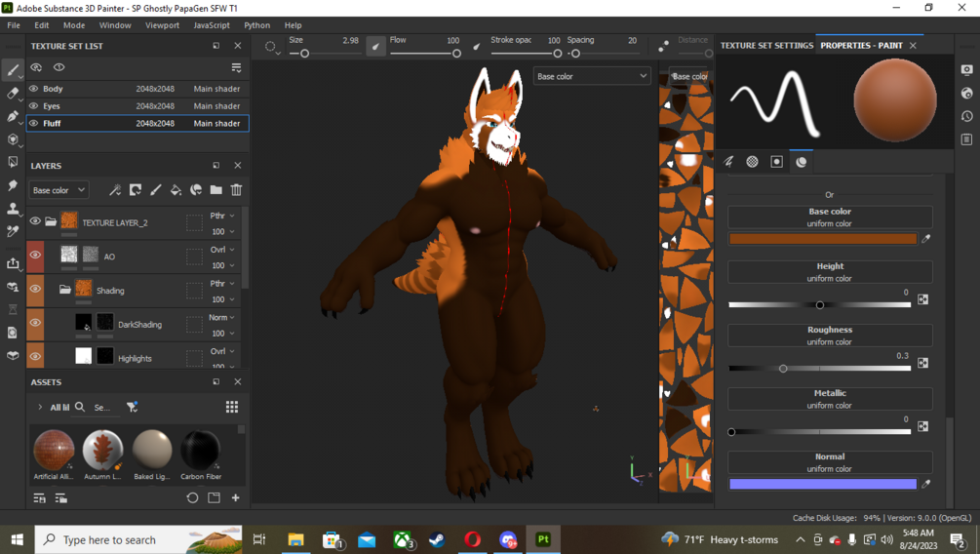Open the stencil tab in Properties
The image size is (980, 554).
click(x=777, y=162)
